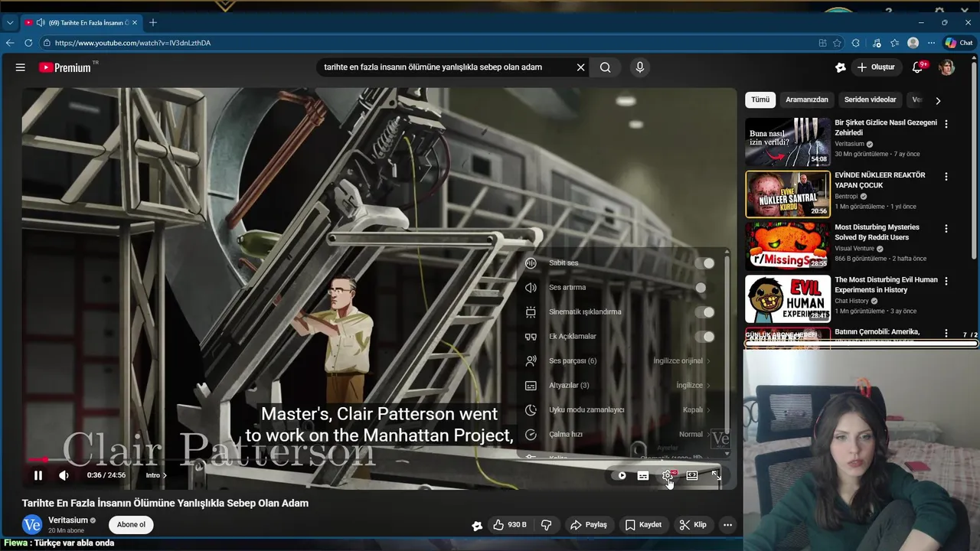Toggle the Sabit ses switch

[704, 263]
